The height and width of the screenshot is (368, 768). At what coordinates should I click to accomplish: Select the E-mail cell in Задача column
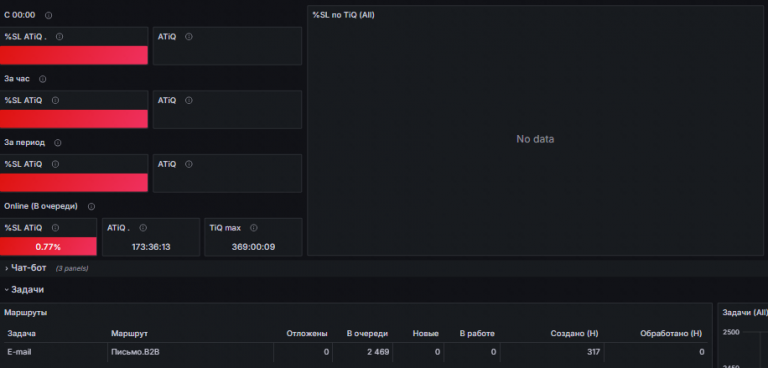tap(19, 352)
